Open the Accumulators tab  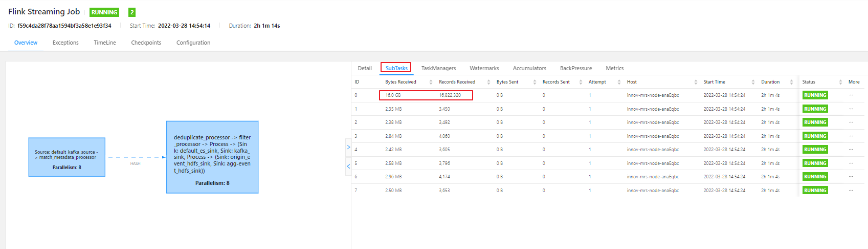pos(529,68)
